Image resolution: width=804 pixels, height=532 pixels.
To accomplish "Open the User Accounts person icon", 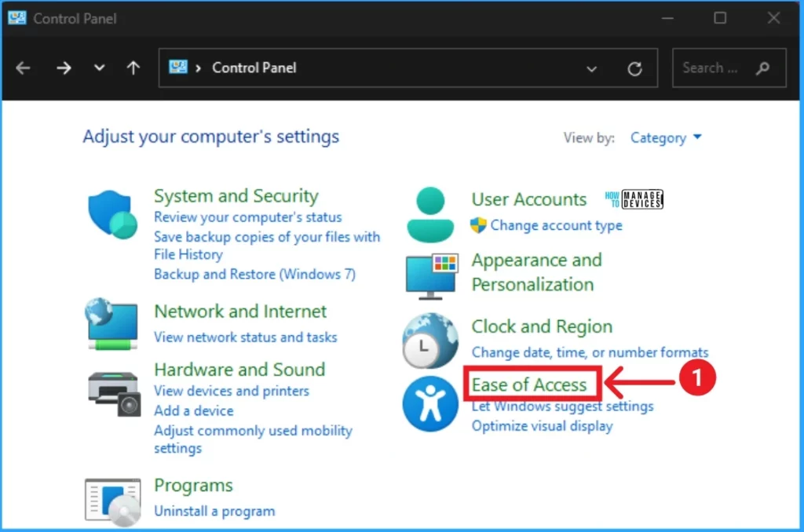I will pos(430,215).
